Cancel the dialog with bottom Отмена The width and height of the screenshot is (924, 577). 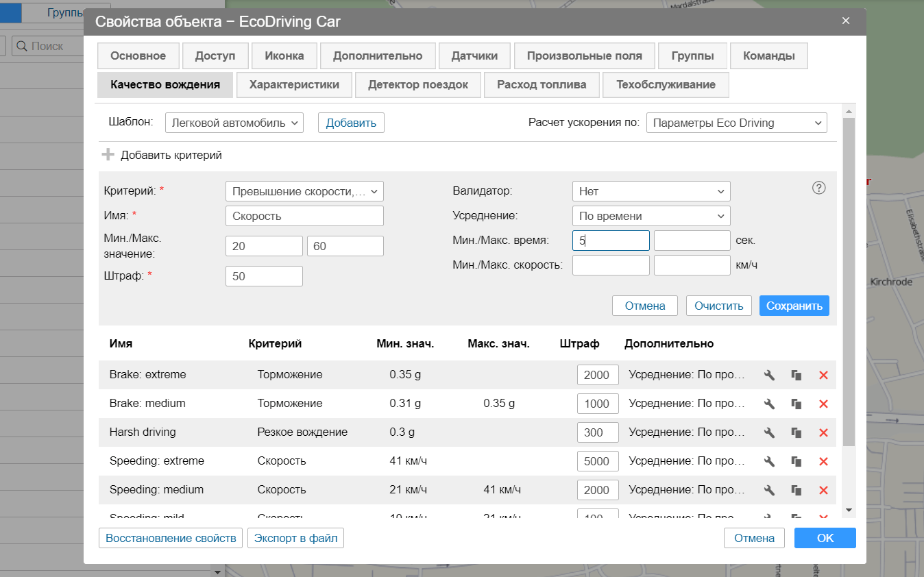coord(754,538)
